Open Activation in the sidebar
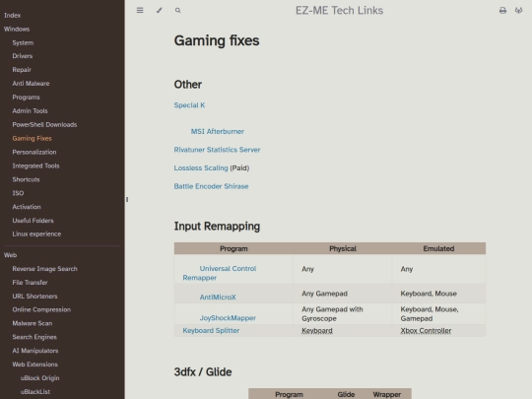Viewport: 532px width, 399px height. coord(27,207)
